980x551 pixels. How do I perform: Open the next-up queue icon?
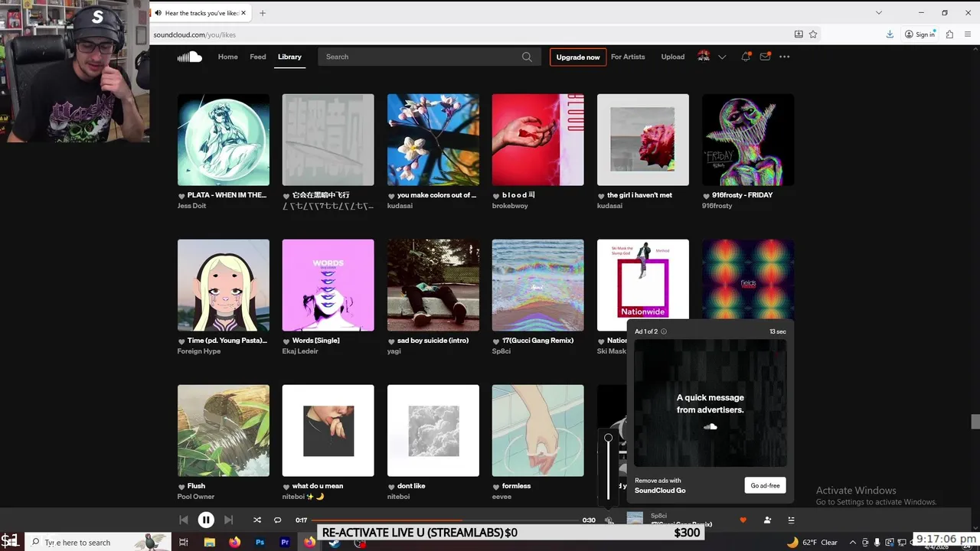click(x=791, y=520)
